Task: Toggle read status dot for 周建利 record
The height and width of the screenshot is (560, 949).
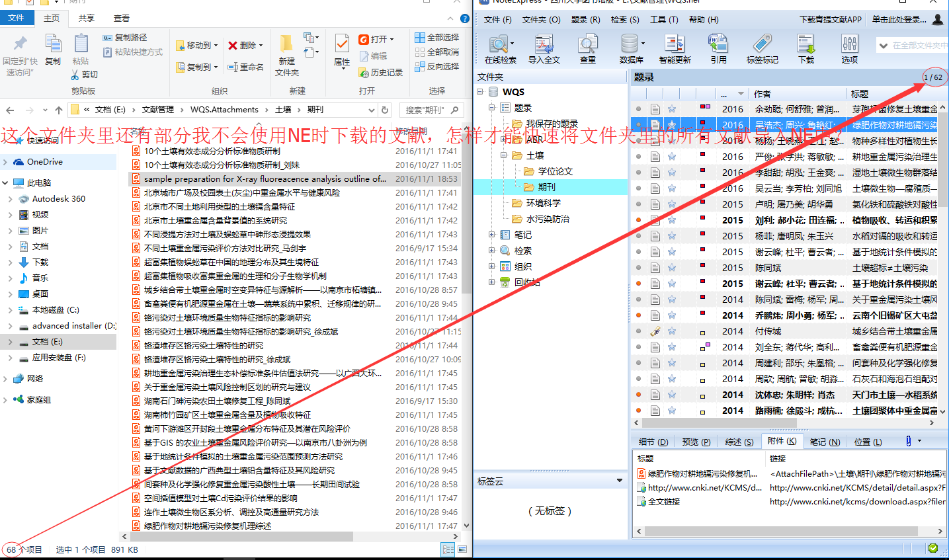Action: [638, 363]
